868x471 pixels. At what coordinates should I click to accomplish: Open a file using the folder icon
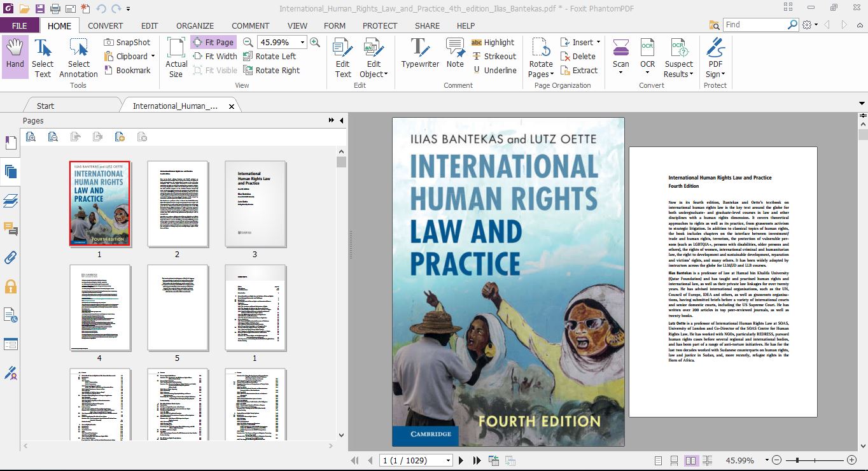click(24, 8)
